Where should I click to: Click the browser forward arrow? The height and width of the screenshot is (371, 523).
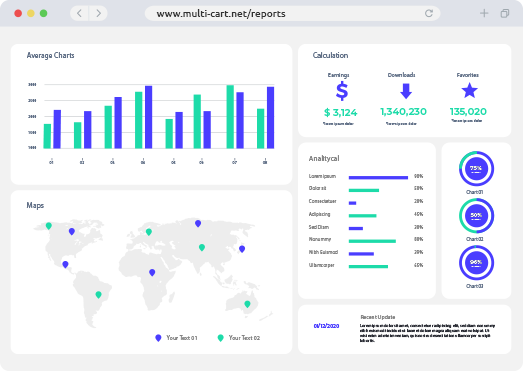click(x=98, y=13)
